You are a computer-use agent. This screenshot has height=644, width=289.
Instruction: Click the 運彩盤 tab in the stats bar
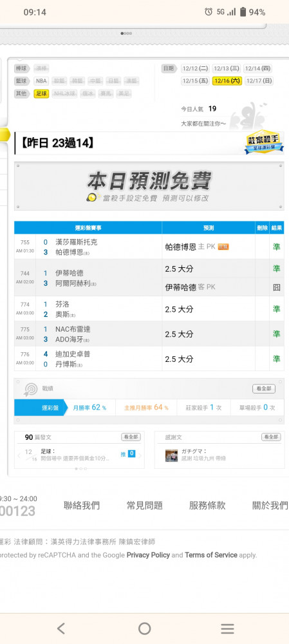click(41, 408)
